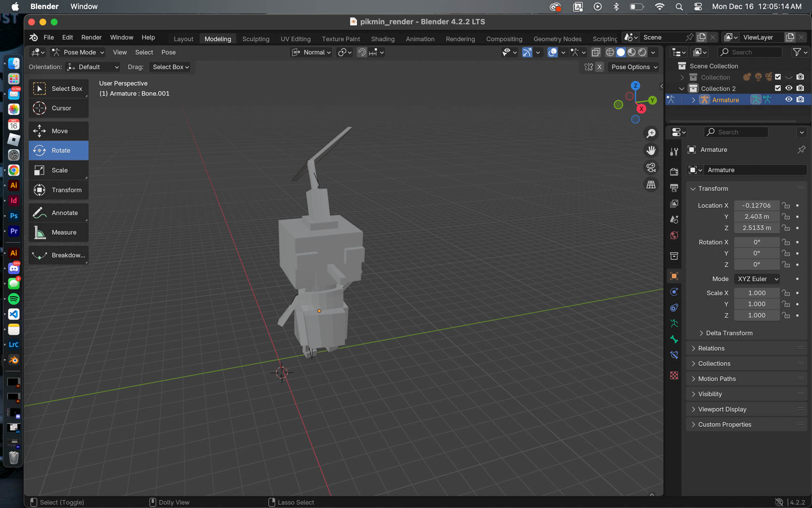Screen dimensions: 812x508
Task: Uncheck Collection 2 exclude checkbox
Action: [778, 88]
